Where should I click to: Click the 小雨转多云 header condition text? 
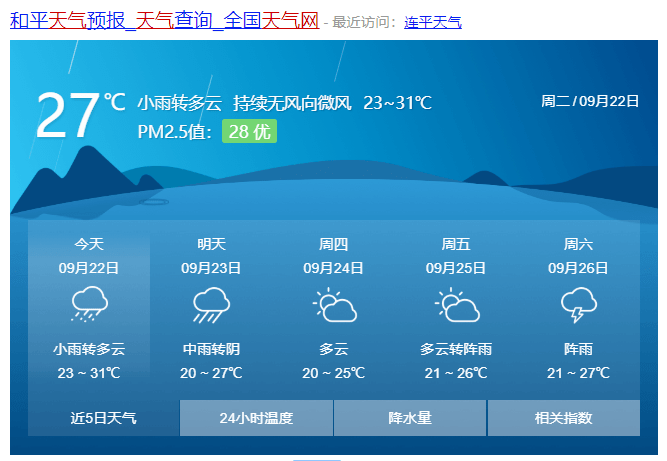pyautogui.click(x=180, y=103)
